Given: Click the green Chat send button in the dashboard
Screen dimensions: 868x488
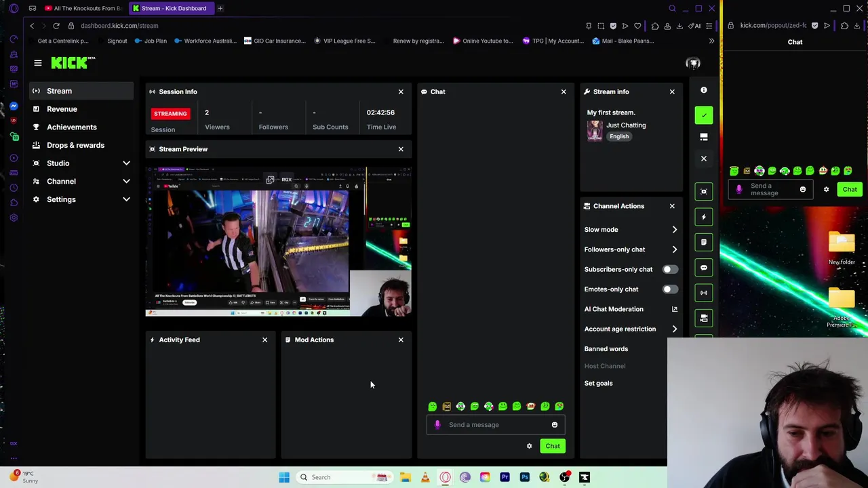Looking at the screenshot, I should (553, 446).
